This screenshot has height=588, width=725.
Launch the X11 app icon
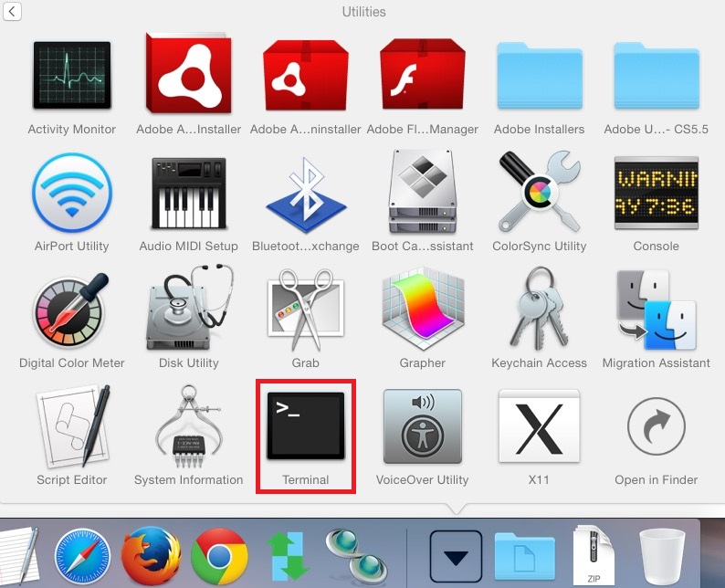click(539, 426)
